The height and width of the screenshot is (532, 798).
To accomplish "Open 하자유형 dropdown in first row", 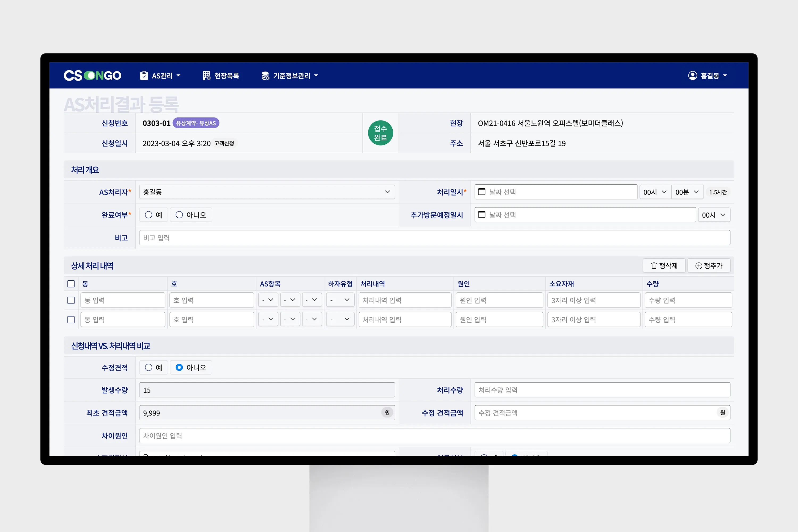I will [x=340, y=300].
